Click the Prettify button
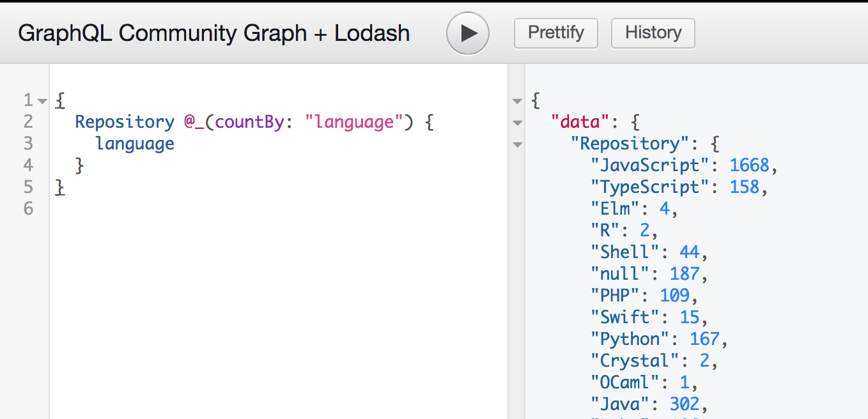Screen dimensions: 868x419 555,33
